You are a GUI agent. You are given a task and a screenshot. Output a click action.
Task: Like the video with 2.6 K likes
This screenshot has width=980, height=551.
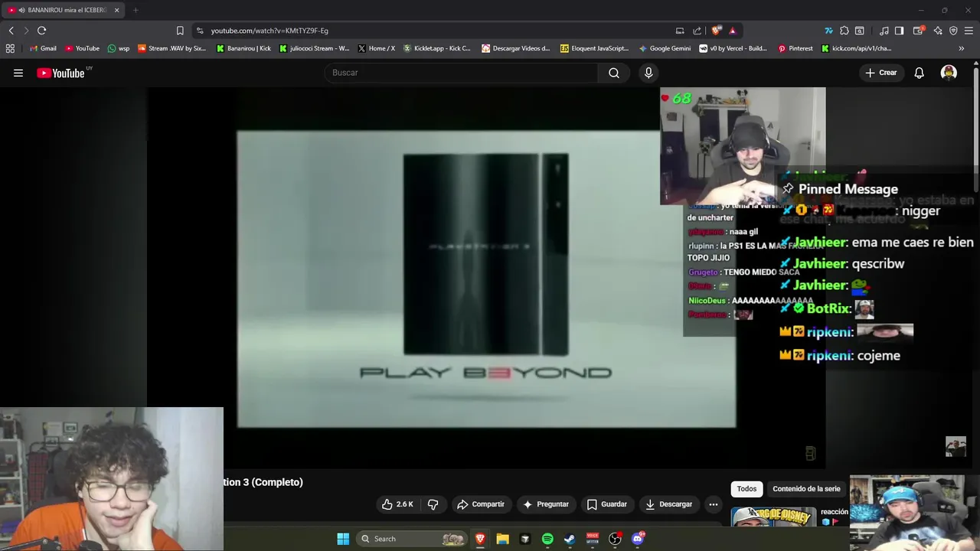coord(398,504)
